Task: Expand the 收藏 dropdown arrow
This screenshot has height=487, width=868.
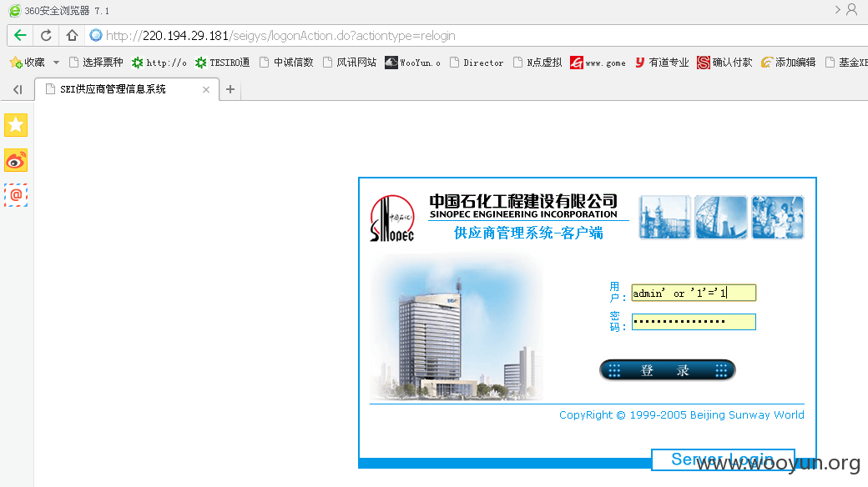Action: 56,63
